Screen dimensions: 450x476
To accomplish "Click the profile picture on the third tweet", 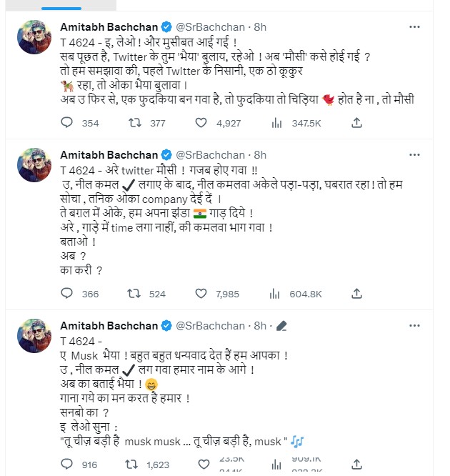I will point(32,334).
